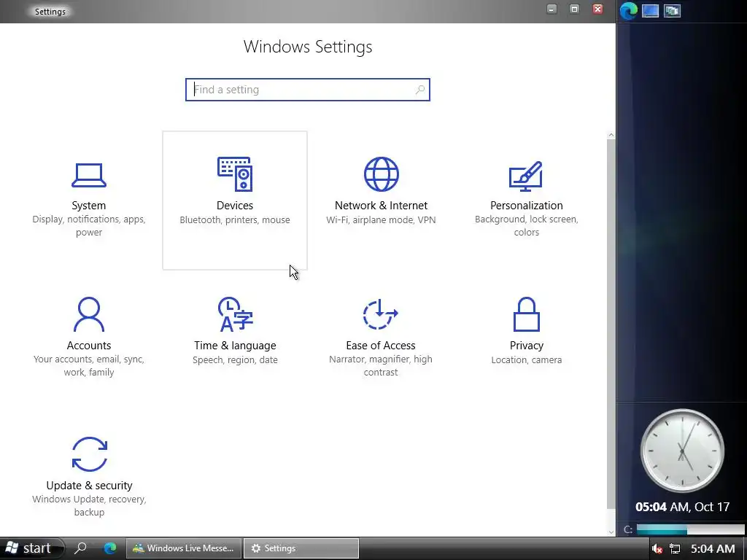Click the Settings page scroll up arrow
This screenshot has width=747, height=560.
click(611, 136)
